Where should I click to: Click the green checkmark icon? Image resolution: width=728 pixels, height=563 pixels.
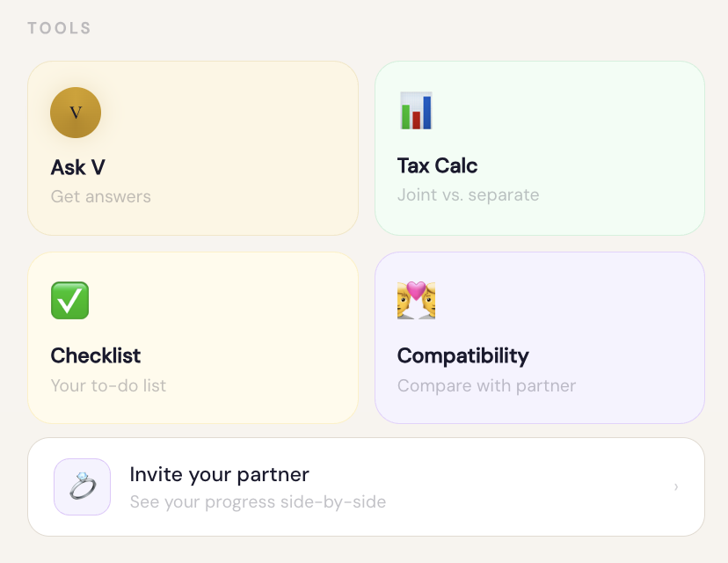pyautogui.click(x=69, y=301)
